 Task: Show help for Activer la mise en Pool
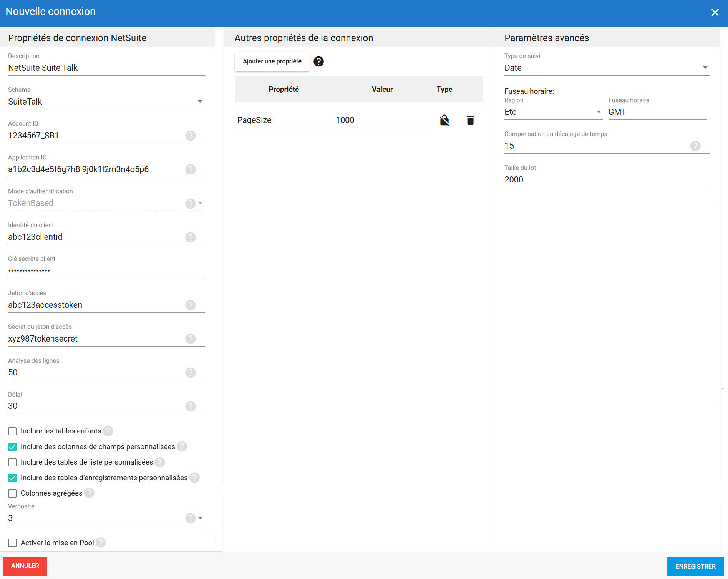tap(101, 543)
